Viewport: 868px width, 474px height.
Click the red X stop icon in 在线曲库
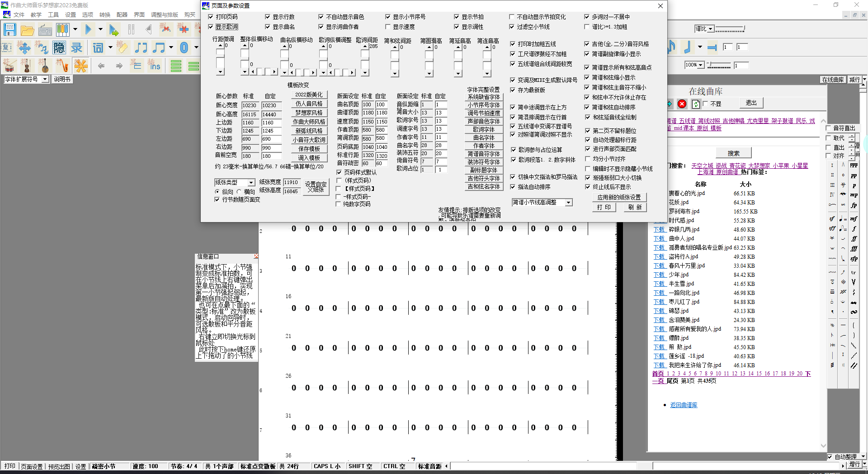682,104
